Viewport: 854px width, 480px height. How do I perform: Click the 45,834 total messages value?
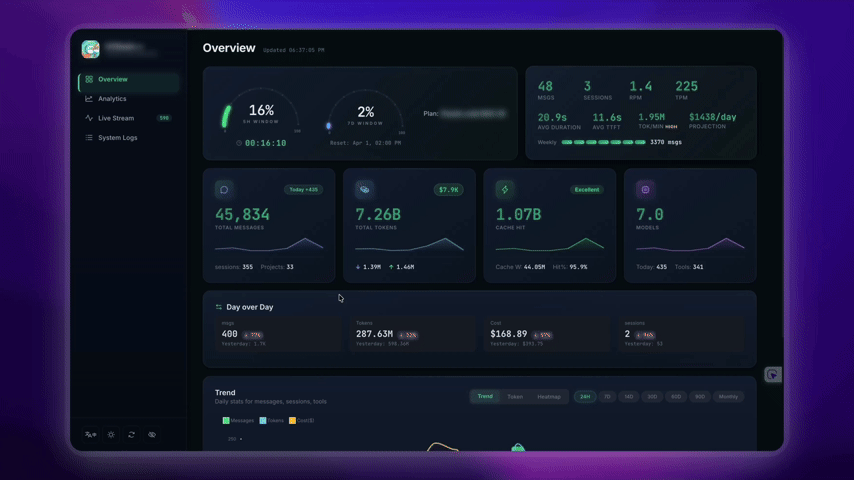point(242,215)
